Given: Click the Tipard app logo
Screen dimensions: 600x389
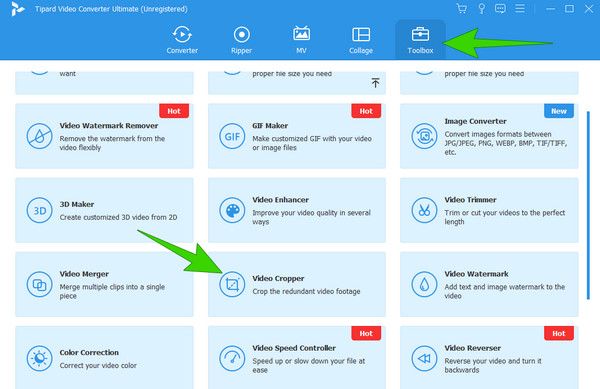Looking at the screenshot, I should pos(18,9).
